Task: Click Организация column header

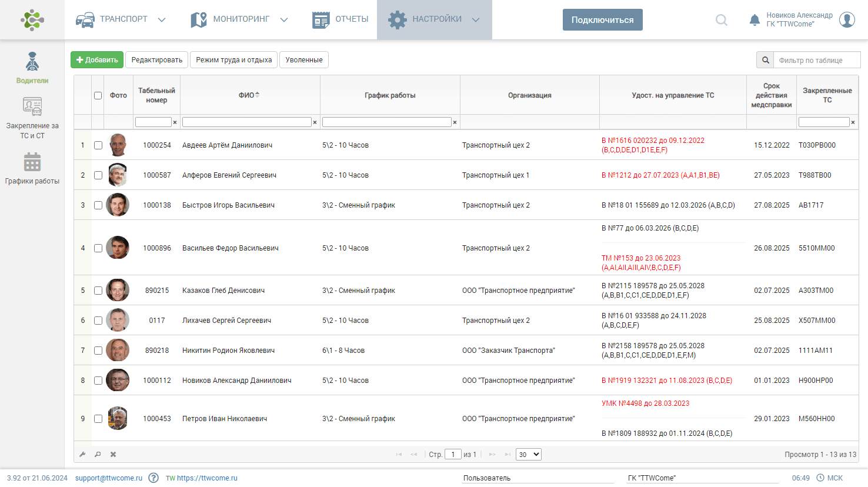Action: (530, 95)
